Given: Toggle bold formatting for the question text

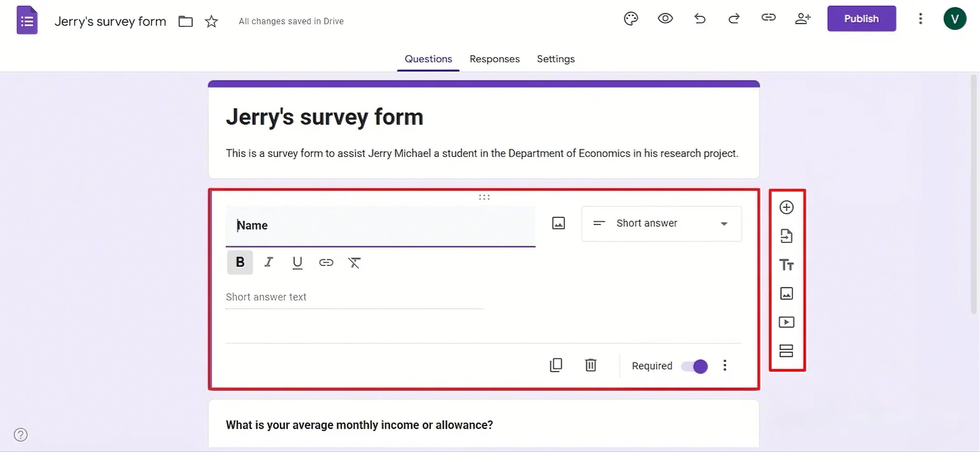Looking at the screenshot, I should point(239,262).
